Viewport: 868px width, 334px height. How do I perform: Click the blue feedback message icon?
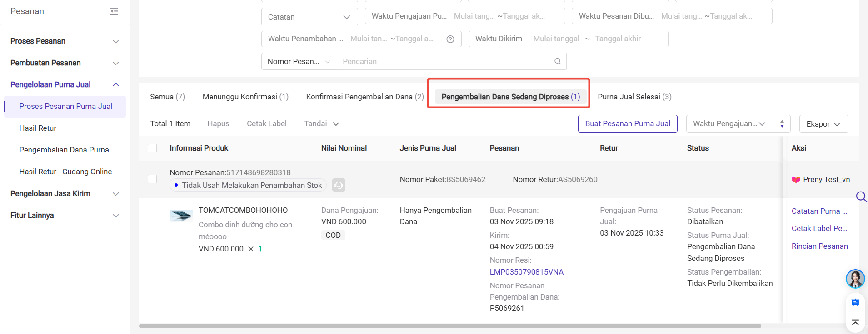click(x=855, y=303)
